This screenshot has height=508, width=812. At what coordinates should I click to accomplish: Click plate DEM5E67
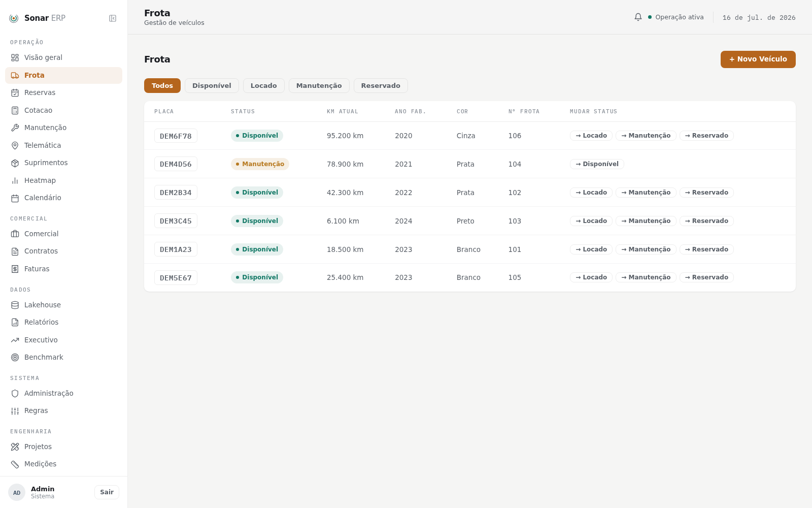click(176, 277)
